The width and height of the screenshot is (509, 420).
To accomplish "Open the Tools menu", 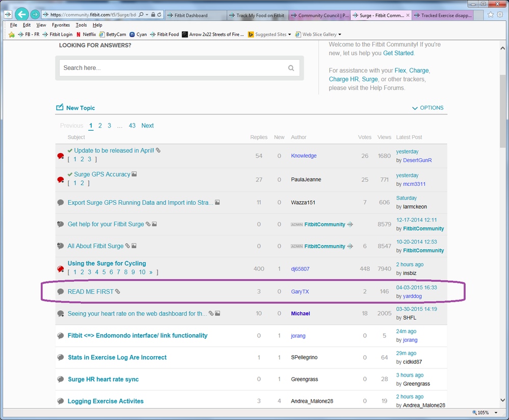I will tap(81, 25).
